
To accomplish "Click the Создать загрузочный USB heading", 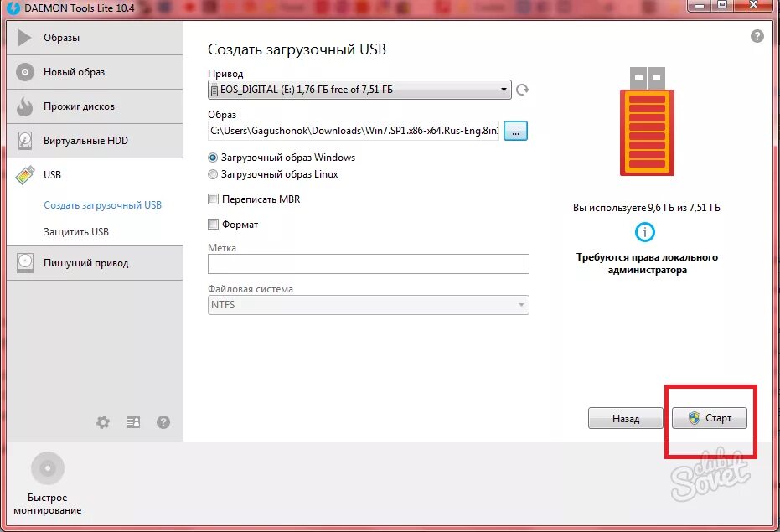I will [297, 49].
